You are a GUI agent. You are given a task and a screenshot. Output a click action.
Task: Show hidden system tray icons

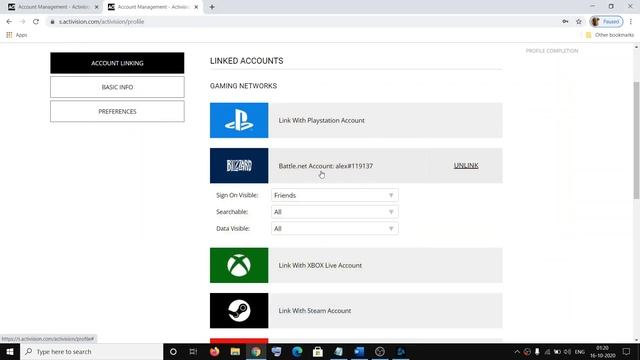click(517, 351)
